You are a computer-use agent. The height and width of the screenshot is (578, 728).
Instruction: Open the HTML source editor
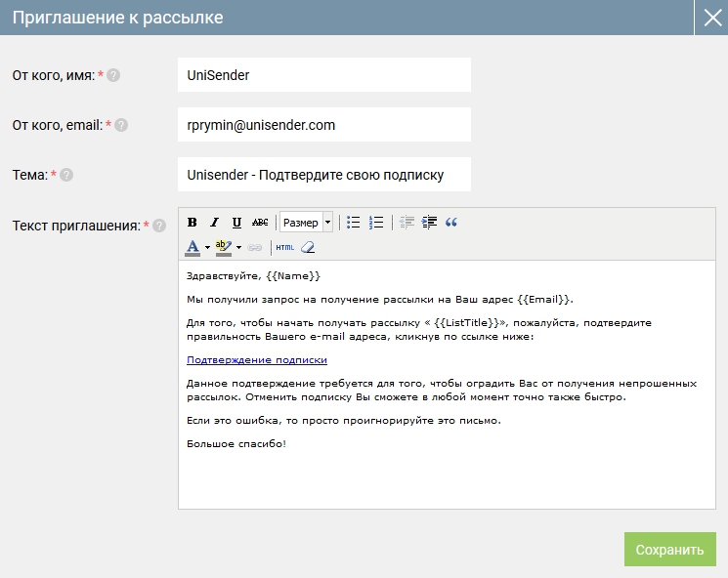(x=284, y=247)
